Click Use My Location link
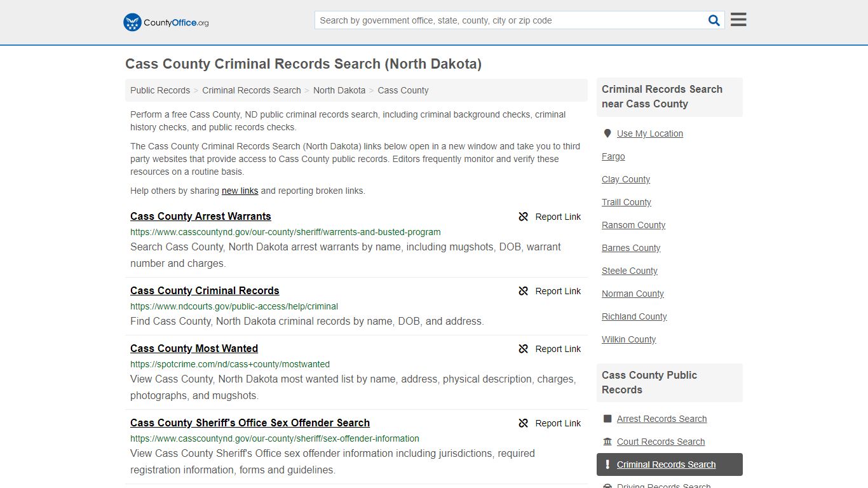 click(x=650, y=133)
